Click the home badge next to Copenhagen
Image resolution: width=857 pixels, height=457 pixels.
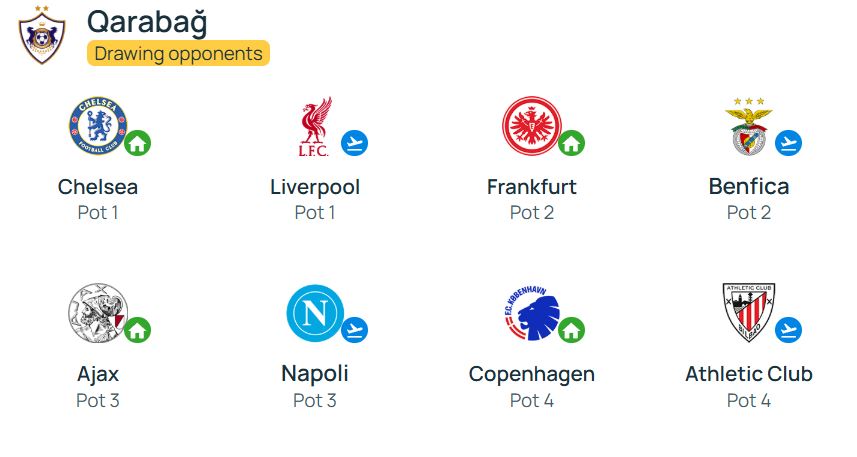(572, 330)
